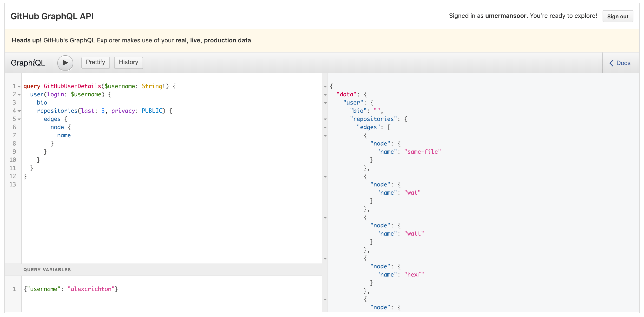Image resolution: width=644 pixels, height=317 pixels.
Task: Run the GitHubUserDetails query with the play icon
Action: pyautogui.click(x=65, y=63)
